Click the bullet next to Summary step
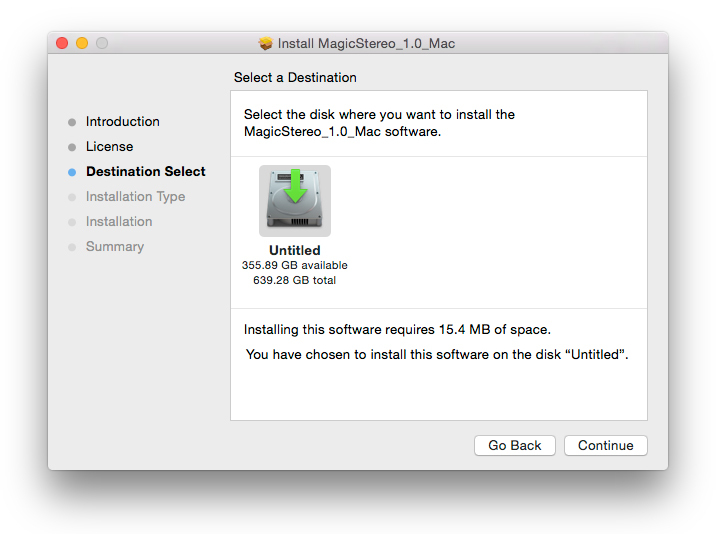 (72, 247)
